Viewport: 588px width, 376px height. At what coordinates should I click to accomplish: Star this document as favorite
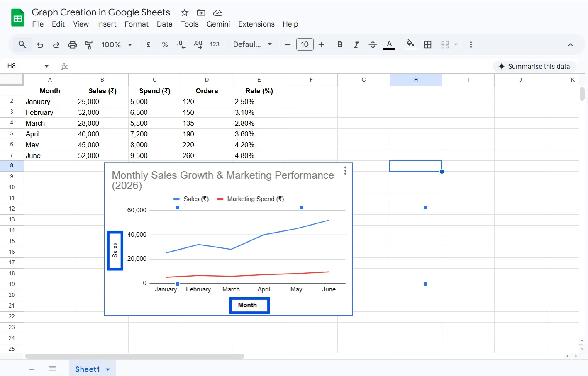pos(185,12)
